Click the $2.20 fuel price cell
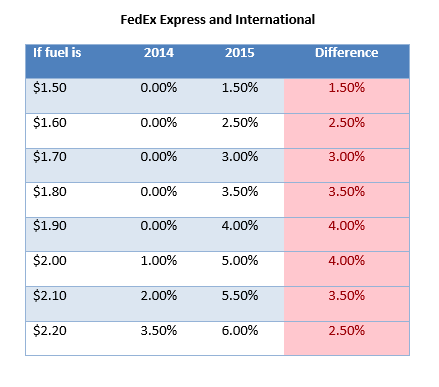This screenshot has width=439, height=387. point(50,331)
